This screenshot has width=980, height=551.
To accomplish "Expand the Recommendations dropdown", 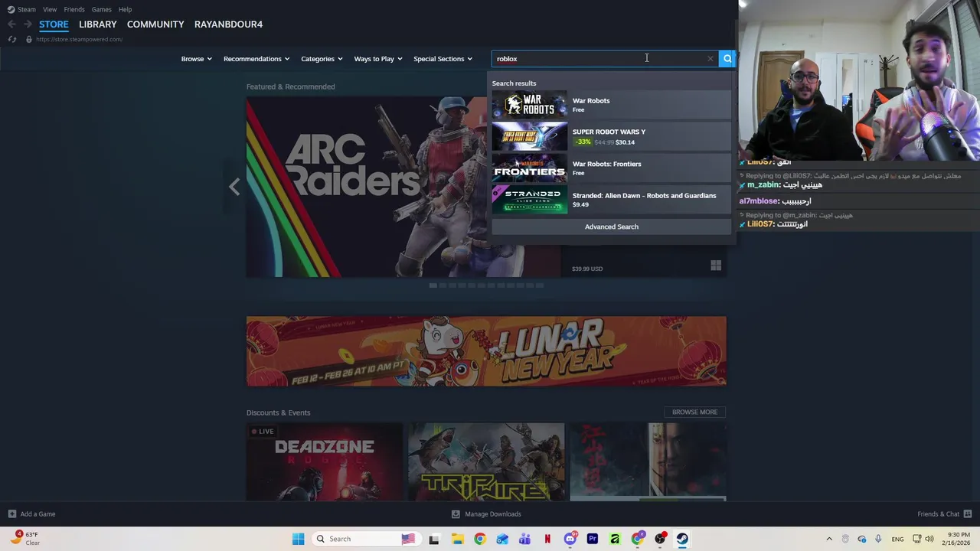I will pyautogui.click(x=256, y=59).
